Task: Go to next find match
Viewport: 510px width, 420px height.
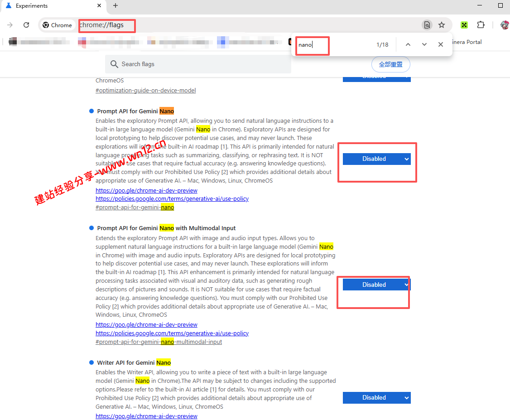Action: click(424, 44)
